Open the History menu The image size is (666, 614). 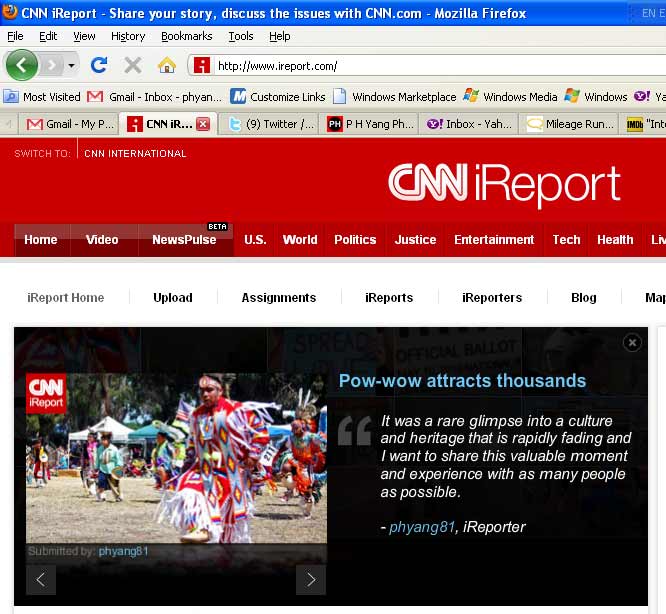coord(128,37)
